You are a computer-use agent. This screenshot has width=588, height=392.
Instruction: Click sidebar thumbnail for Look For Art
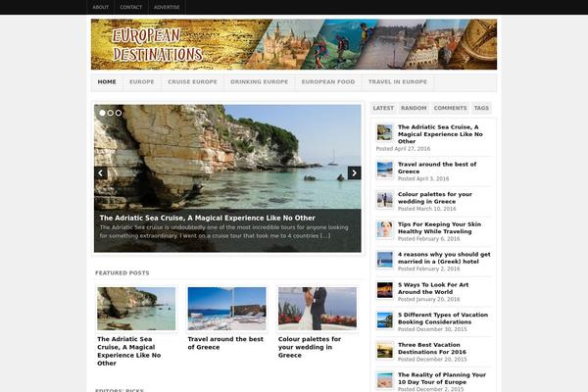(385, 290)
